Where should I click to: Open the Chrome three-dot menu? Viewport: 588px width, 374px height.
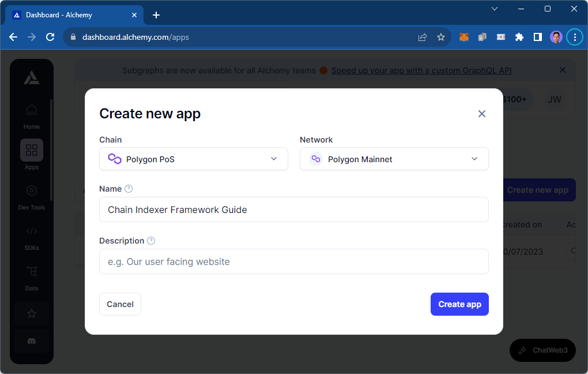[575, 37]
